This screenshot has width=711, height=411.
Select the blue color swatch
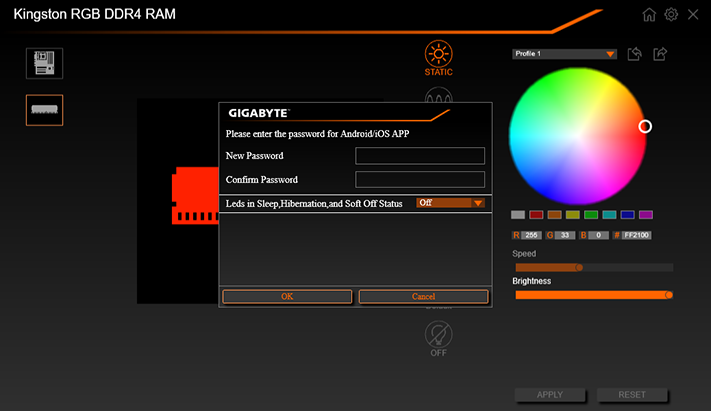pos(628,215)
